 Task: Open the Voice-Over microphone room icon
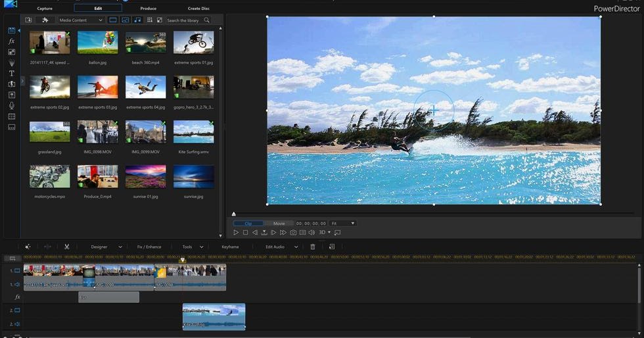point(12,106)
